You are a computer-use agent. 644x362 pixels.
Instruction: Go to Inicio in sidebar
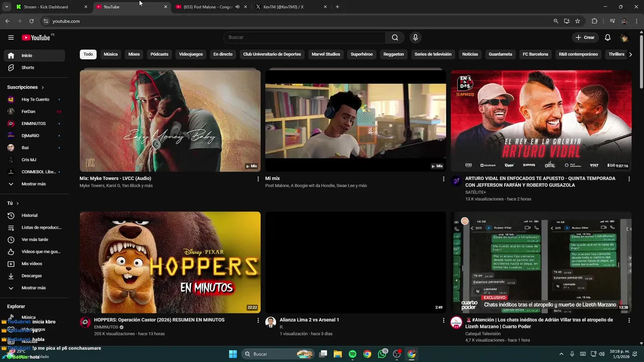pyautogui.click(x=34, y=55)
